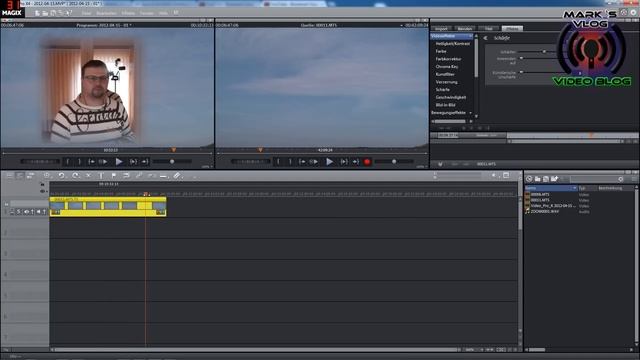This screenshot has width=640, height=360.
Task: Set range in-point in program monitor
Action: tap(68, 162)
